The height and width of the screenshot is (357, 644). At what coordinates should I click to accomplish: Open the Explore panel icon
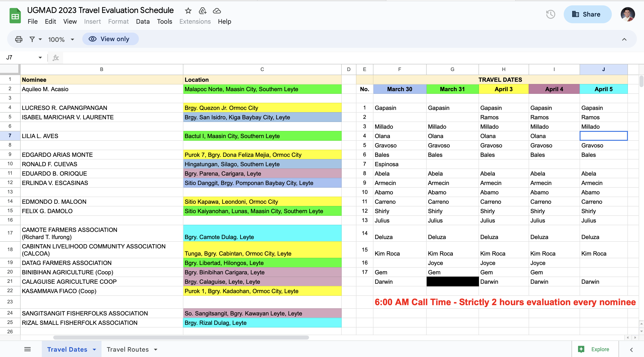point(581,349)
